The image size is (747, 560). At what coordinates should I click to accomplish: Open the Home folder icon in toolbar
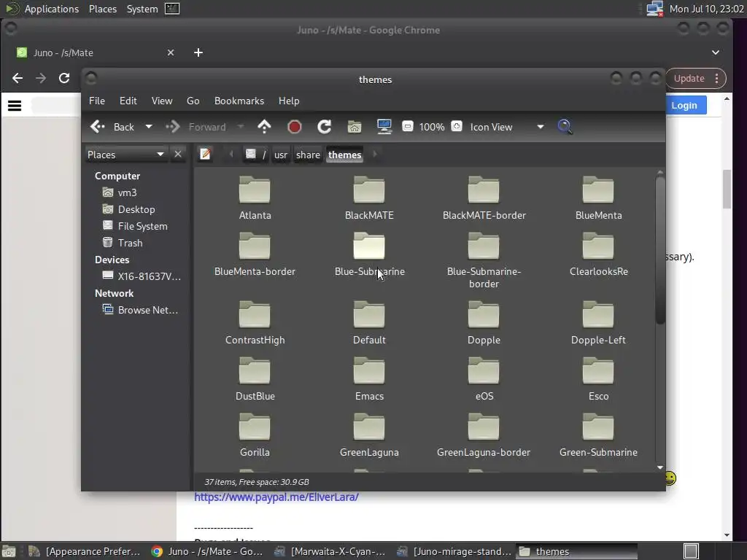pos(355,127)
